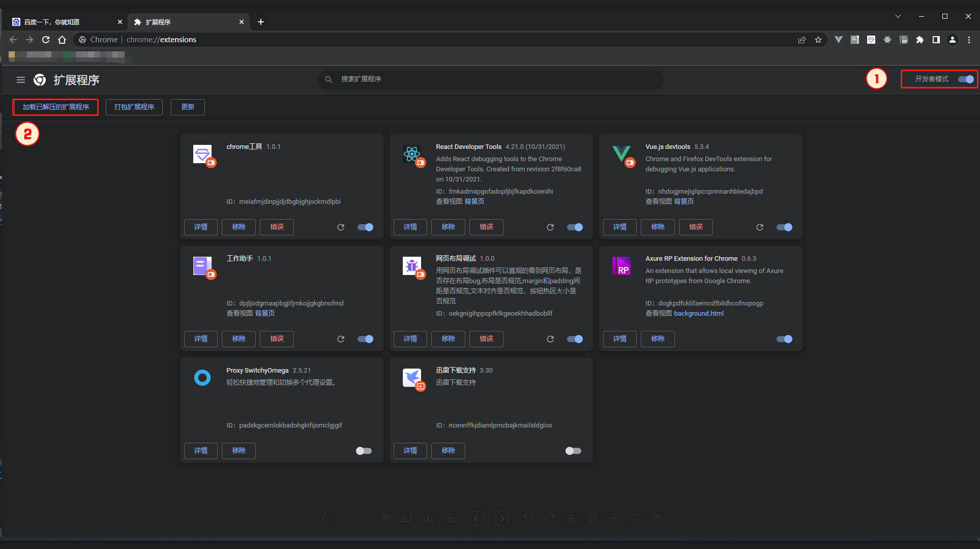Image resolution: width=980 pixels, height=549 pixels.
Task: Reload icon for Vue.js devtools extension
Action: [760, 227]
